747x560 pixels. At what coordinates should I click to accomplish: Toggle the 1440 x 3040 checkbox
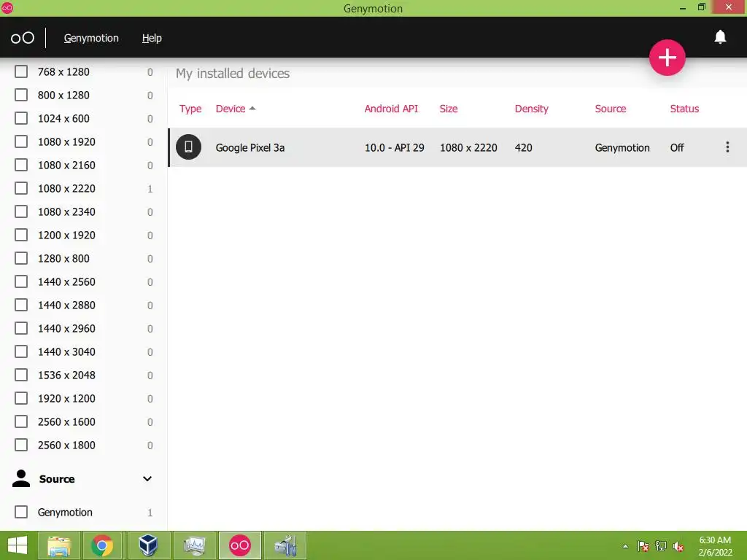21,352
